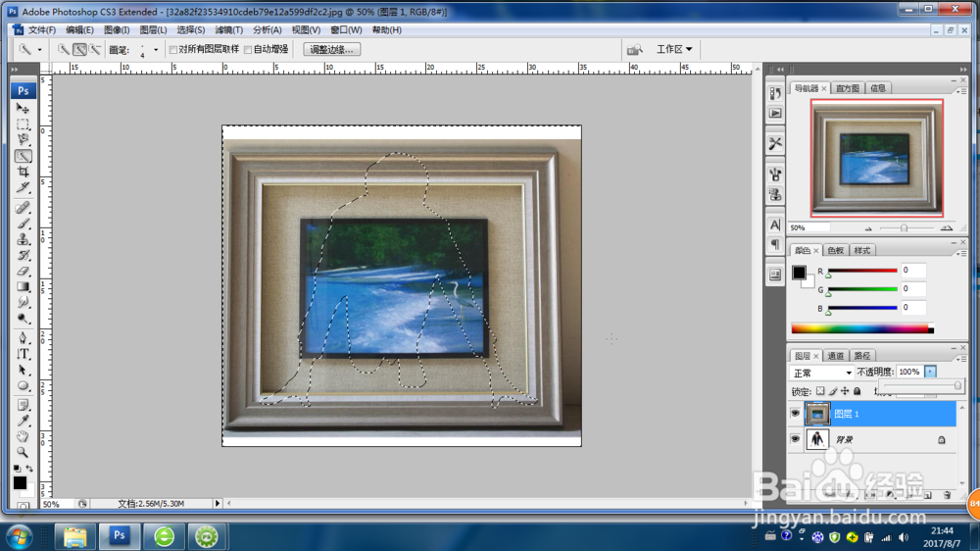Select the Rectangular Marquee tool
Image resolution: width=980 pixels, height=551 pixels.
[24, 124]
